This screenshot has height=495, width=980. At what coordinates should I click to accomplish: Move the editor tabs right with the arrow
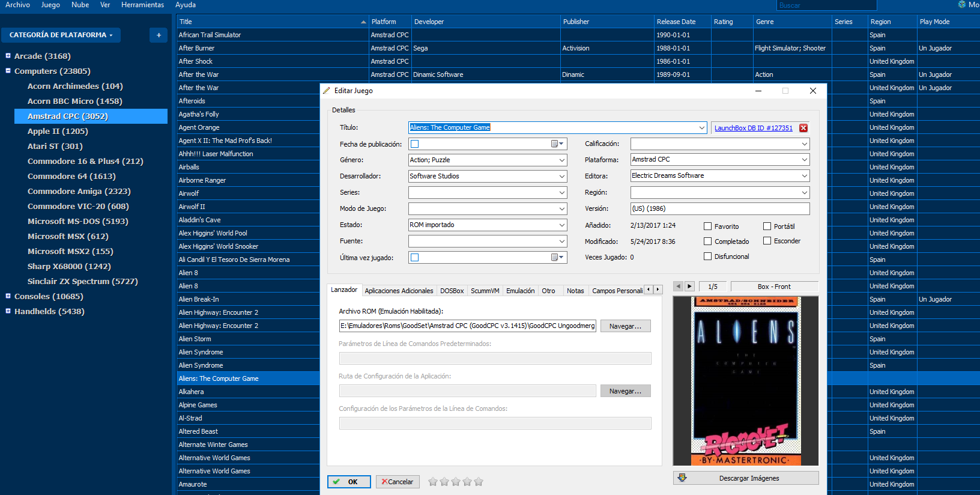(658, 290)
